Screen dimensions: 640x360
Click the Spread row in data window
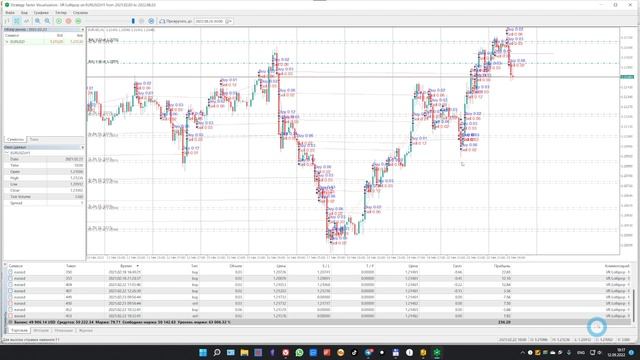click(x=44, y=203)
